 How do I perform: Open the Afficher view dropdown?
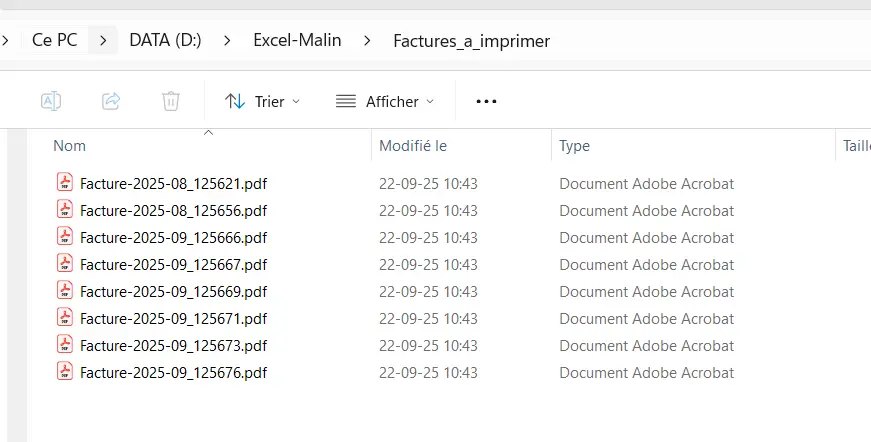pos(385,101)
